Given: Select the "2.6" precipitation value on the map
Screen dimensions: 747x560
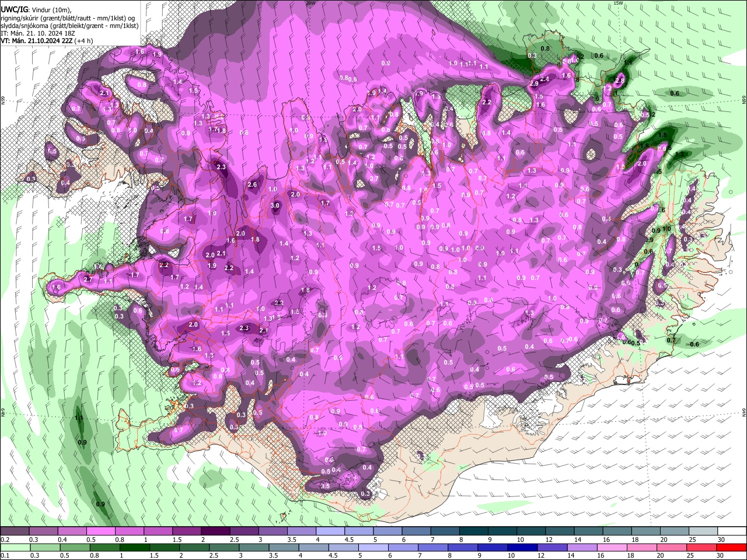Looking at the screenshot, I should [x=252, y=185].
